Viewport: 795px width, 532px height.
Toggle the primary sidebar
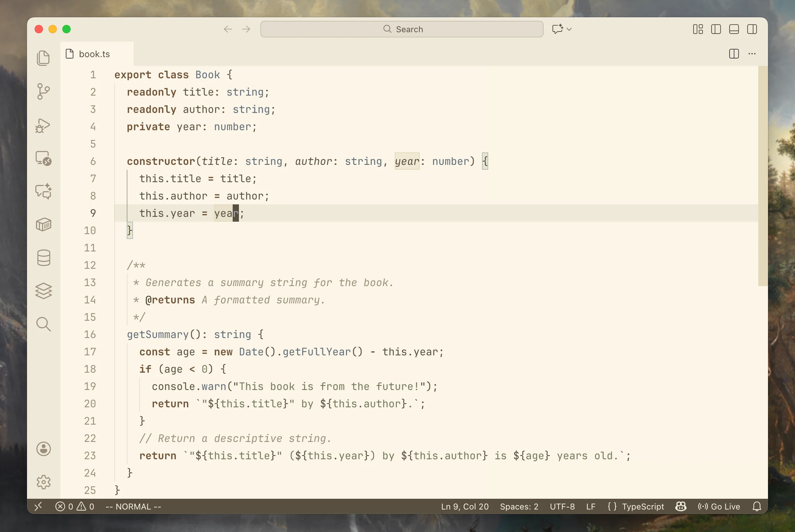coord(716,29)
